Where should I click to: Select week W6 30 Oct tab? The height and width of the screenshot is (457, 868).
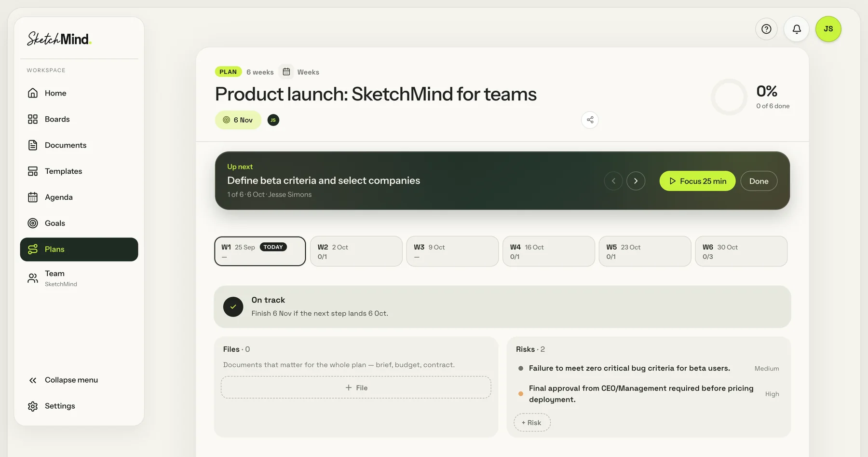click(741, 251)
